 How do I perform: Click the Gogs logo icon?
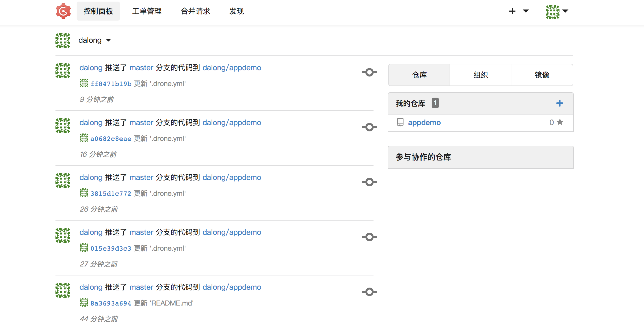pyautogui.click(x=63, y=11)
